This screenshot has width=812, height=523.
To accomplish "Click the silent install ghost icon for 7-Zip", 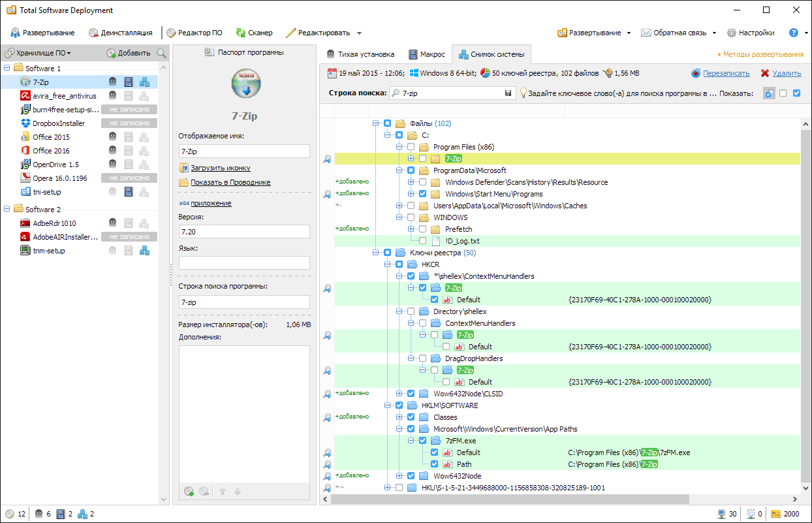I will [113, 82].
